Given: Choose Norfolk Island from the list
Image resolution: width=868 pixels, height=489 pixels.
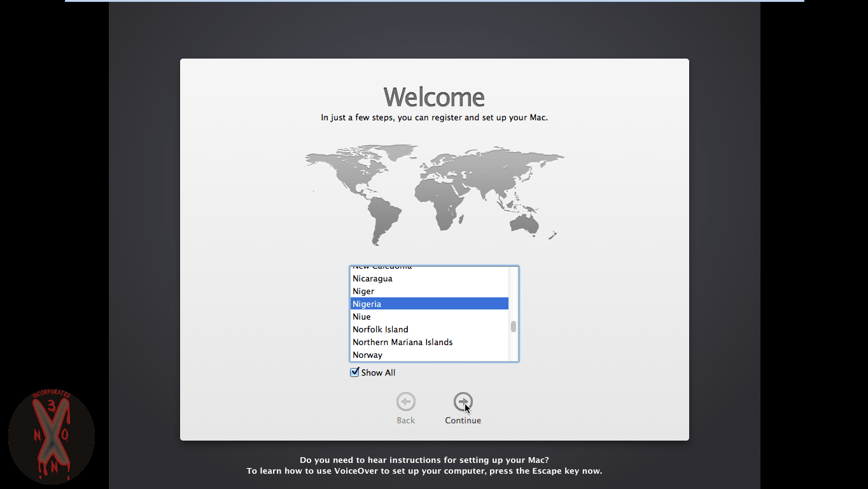Looking at the screenshot, I should pyautogui.click(x=430, y=329).
